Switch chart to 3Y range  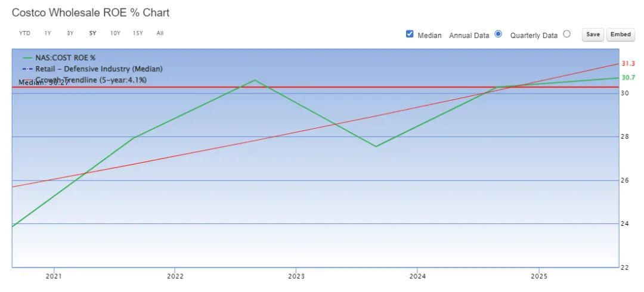pos(70,33)
